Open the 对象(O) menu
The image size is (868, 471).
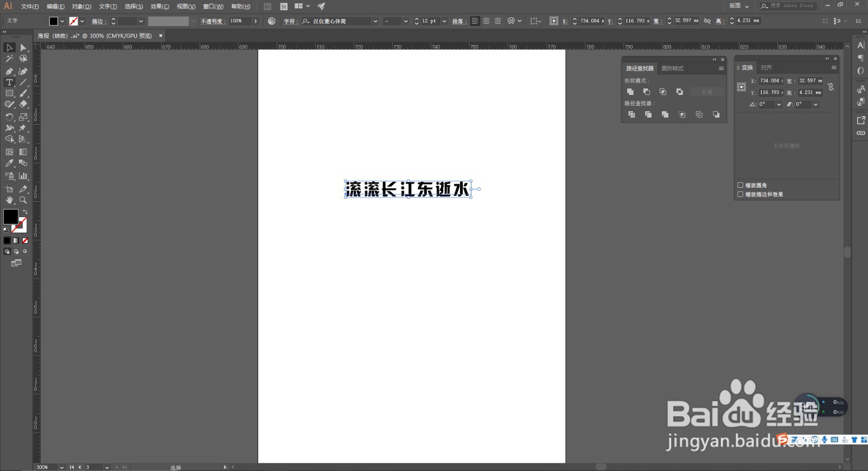point(81,7)
